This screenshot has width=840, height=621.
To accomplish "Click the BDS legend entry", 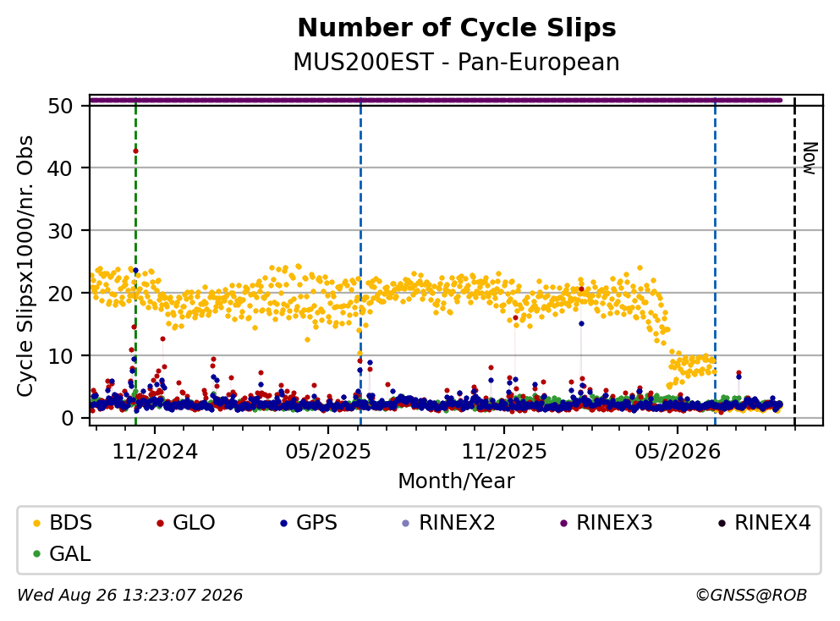I will click(x=62, y=522).
